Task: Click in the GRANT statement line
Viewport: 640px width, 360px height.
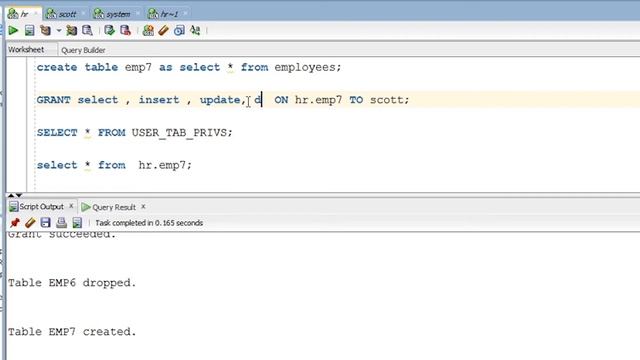Action: click(x=223, y=100)
